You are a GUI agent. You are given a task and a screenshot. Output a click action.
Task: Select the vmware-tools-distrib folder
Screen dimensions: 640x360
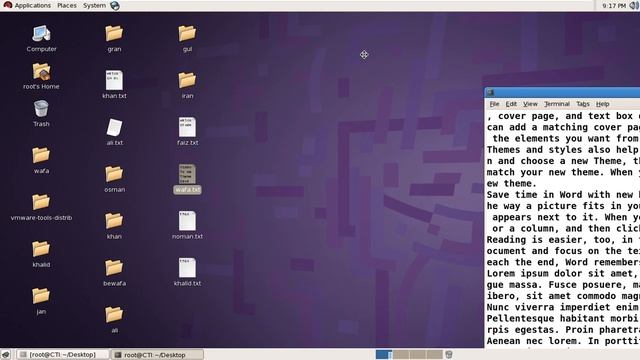pos(41,202)
